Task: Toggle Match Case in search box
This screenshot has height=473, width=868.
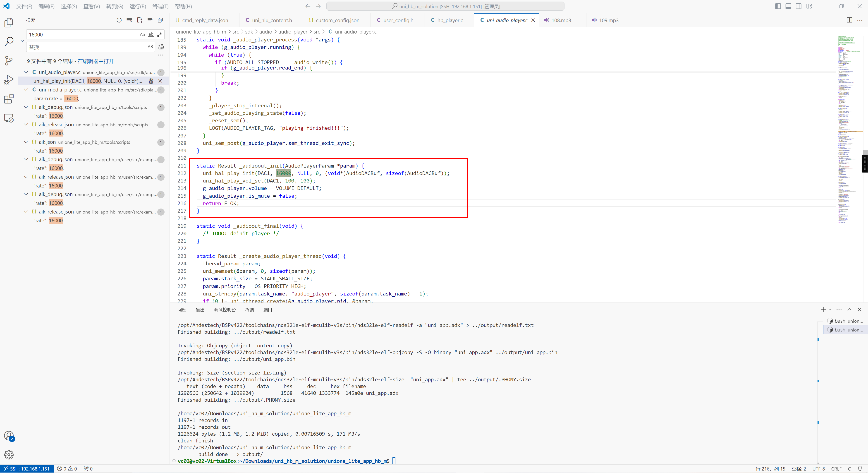Action: (x=142, y=34)
